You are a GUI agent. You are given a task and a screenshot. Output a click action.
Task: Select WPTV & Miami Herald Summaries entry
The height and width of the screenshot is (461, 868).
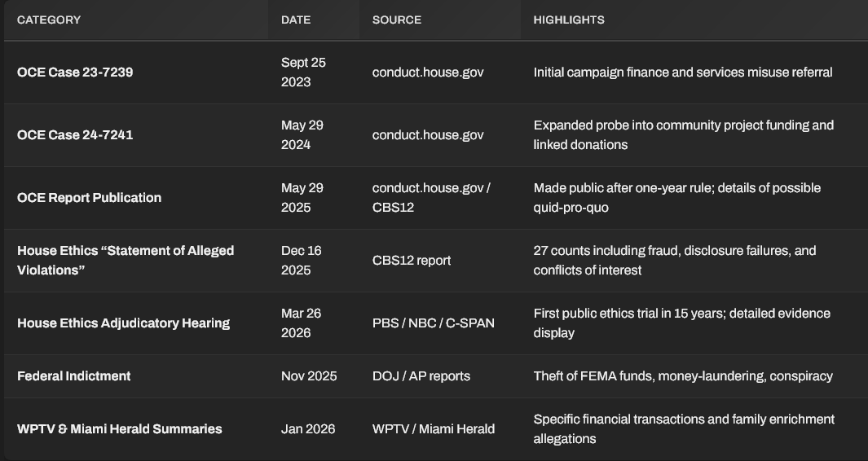tap(120, 429)
